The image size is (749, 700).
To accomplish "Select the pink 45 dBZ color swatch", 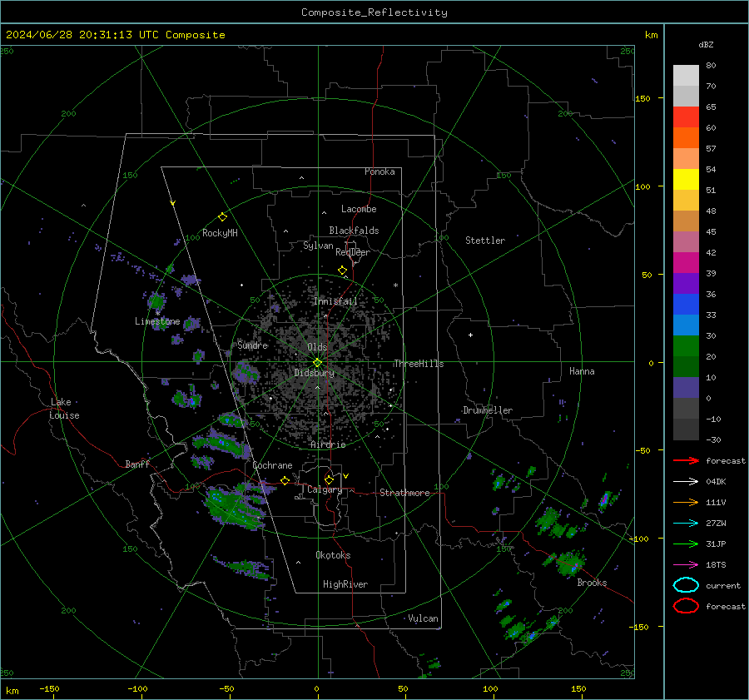I will coord(686,242).
